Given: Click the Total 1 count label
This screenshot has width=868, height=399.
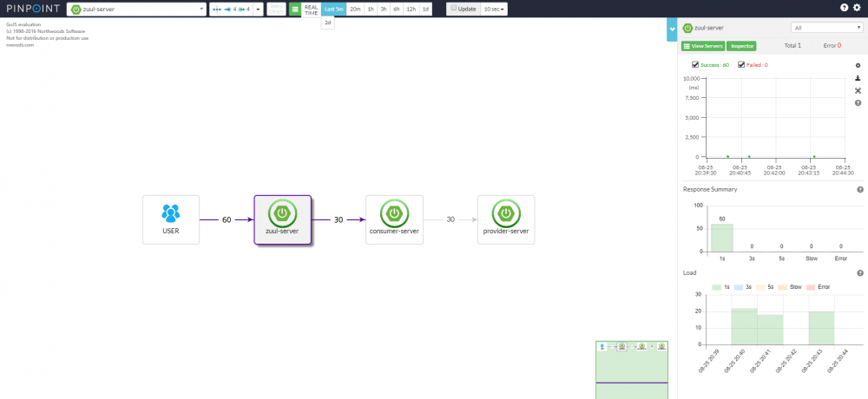Looking at the screenshot, I should pyautogui.click(x=792, y=45).
